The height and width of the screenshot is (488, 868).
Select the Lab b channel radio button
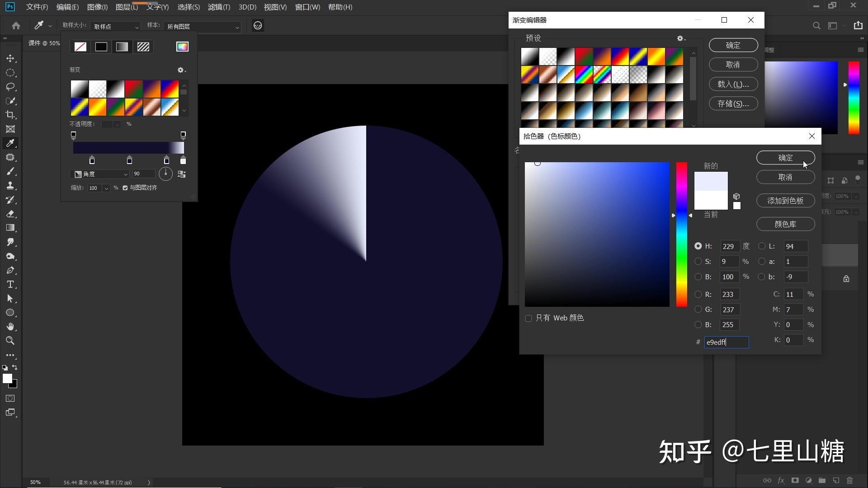(762, 277)
